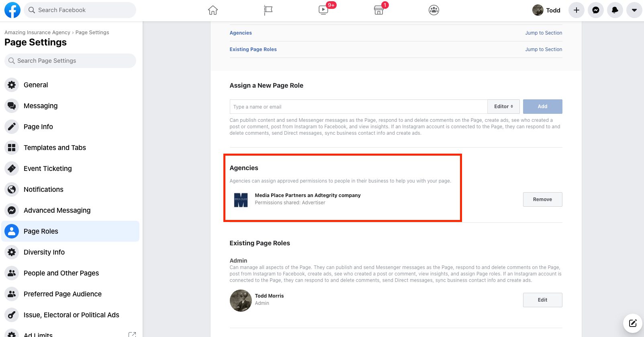Open the Editor role dropdown
This screenshot has height=337, width=644.
(x=503, y=107)
